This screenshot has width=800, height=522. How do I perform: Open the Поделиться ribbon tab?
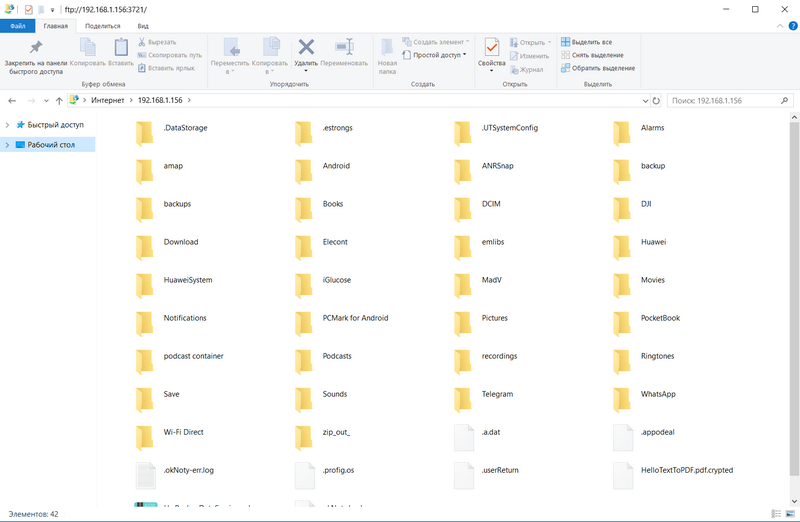(103, 25)
